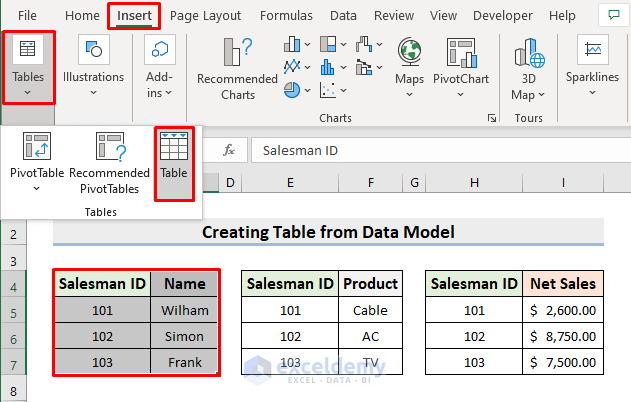631x402 pixels.
Task: Switch to the Page Layout tab
Action: click(205, 16)
